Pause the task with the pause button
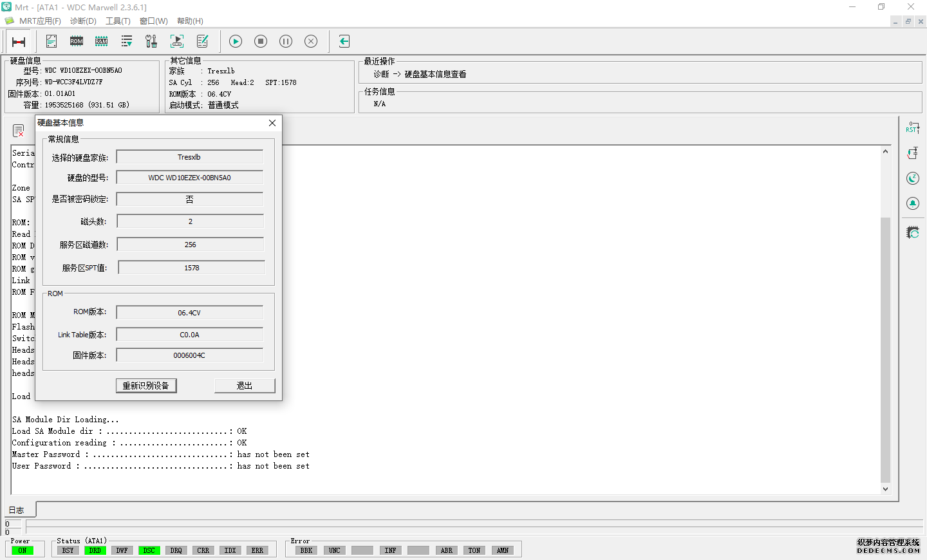 (x=286, y=41)
